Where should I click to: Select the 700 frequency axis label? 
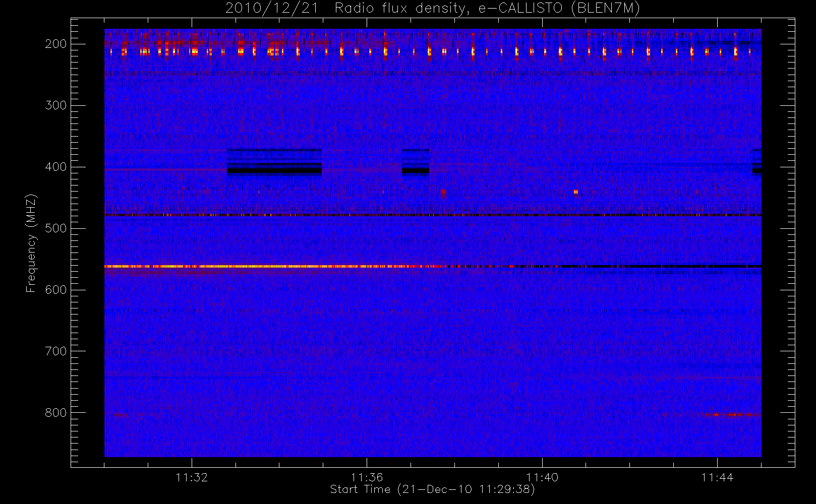(56, 351)
